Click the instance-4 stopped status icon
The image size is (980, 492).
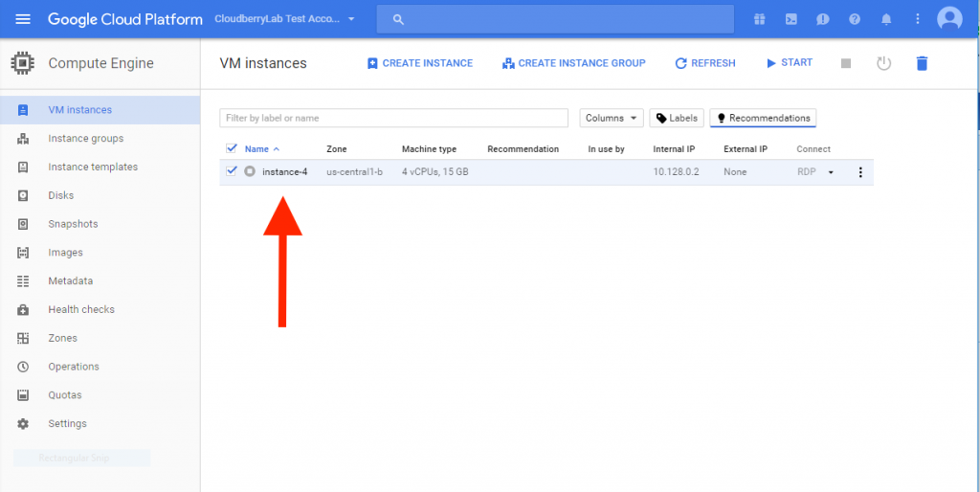pos(250,171)
